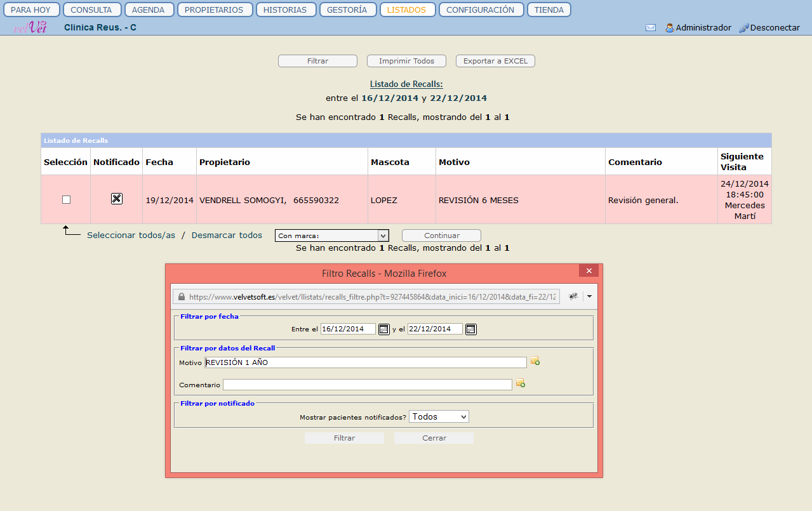Click the 'Seleccionar todos/as' link
This screenshot has height=511, width=812.
tap(131, 235)
